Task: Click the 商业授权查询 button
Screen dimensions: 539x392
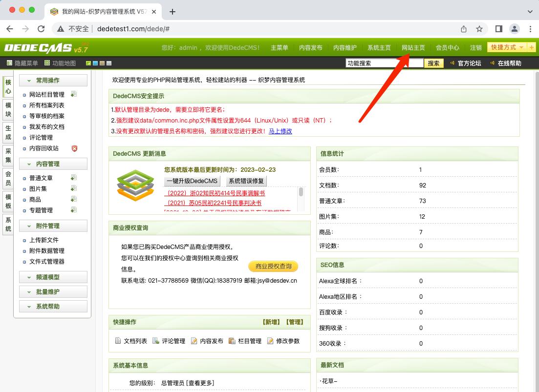Action: [x=273, y=266]
